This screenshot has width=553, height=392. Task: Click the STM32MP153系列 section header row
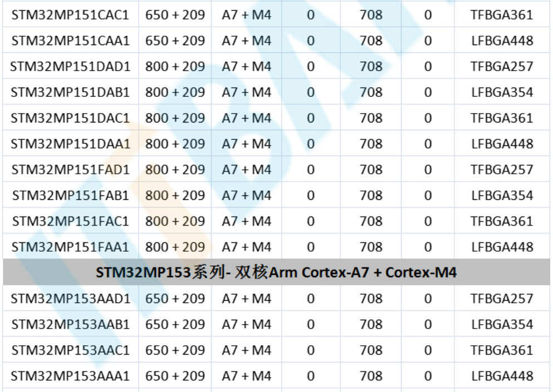pos(276,272)
